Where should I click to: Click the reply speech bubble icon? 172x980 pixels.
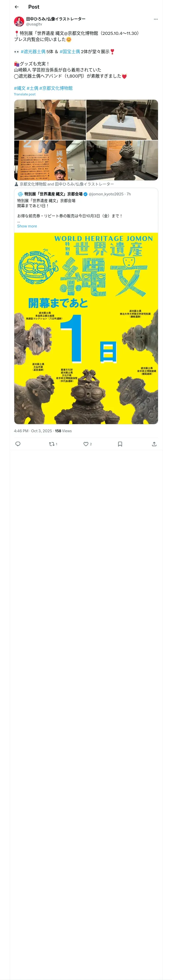(x=18, y=444)
